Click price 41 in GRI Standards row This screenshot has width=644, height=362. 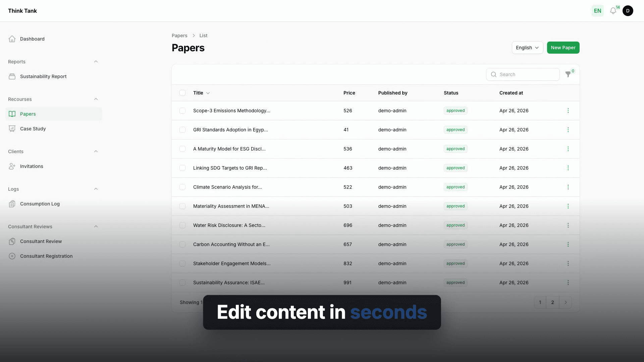click(x=346, y=130)
